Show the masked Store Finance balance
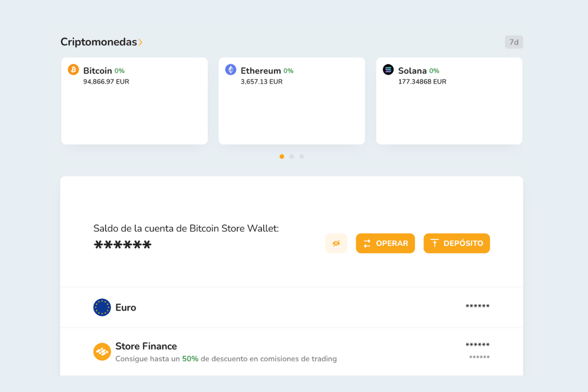Screen dimensions: 588x392 477,345
